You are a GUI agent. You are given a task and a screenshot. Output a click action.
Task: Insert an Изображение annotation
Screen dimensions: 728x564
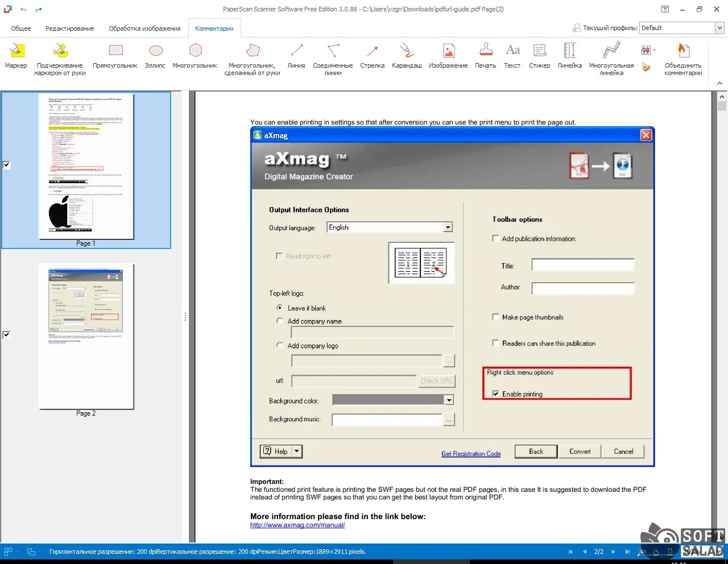point(448,56)
